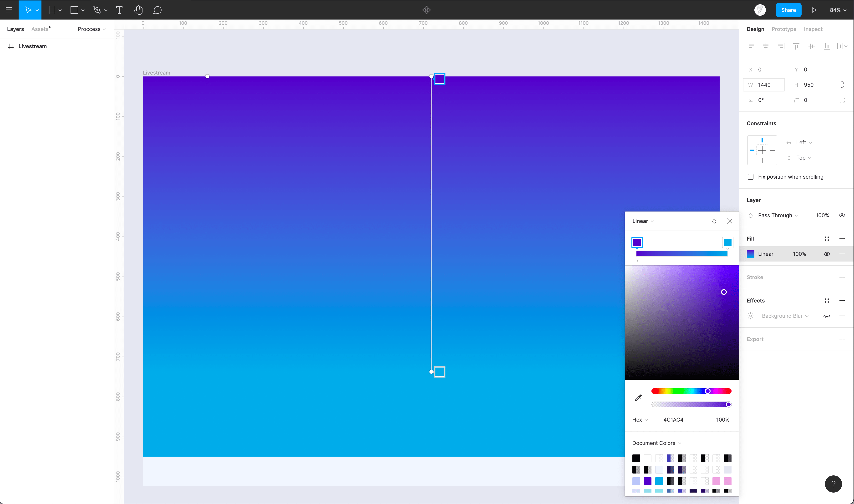Image resolution: width=854 pixels, height=504 pixels.
Task: Select the cyan gradient stop swatch
Action: tap(727, 242)
